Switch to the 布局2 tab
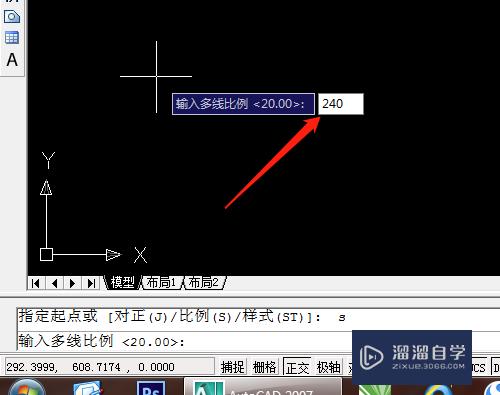 [204, 283]
